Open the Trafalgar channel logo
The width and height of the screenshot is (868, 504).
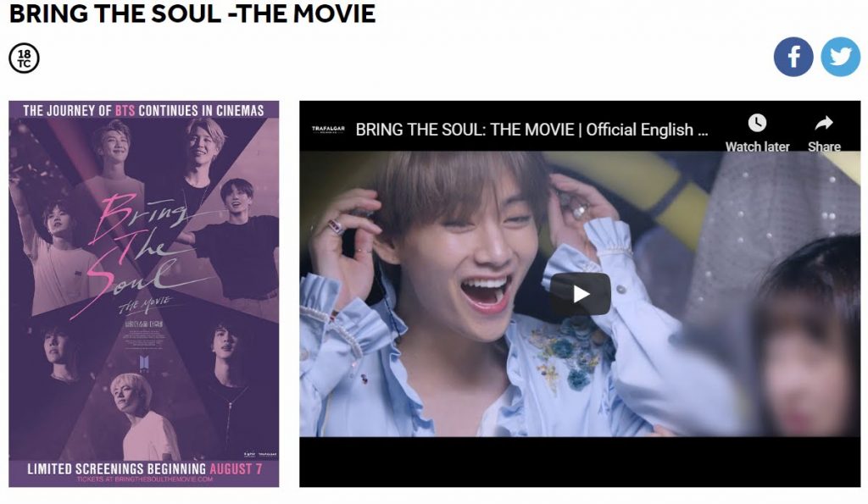click(x=328, y=130)
